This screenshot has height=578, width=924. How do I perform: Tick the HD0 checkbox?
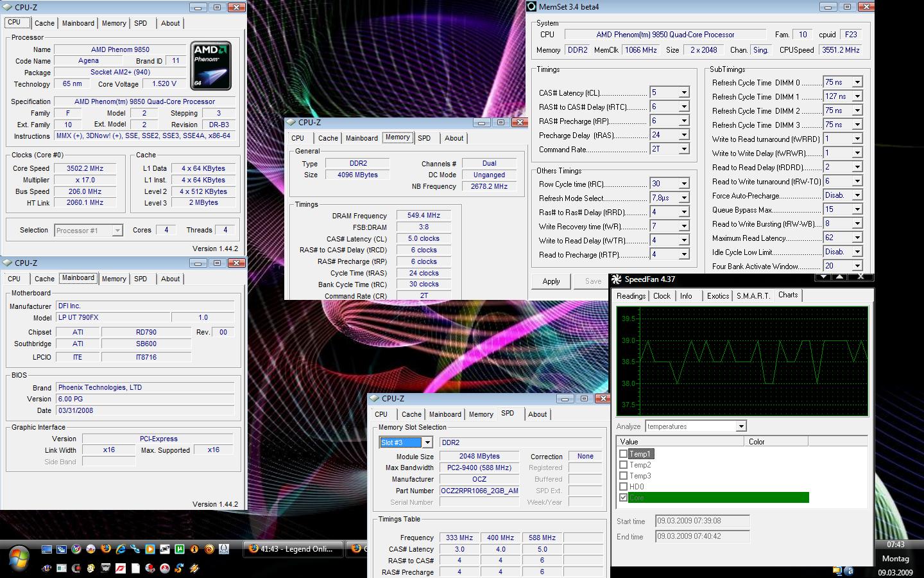point(623,487)
